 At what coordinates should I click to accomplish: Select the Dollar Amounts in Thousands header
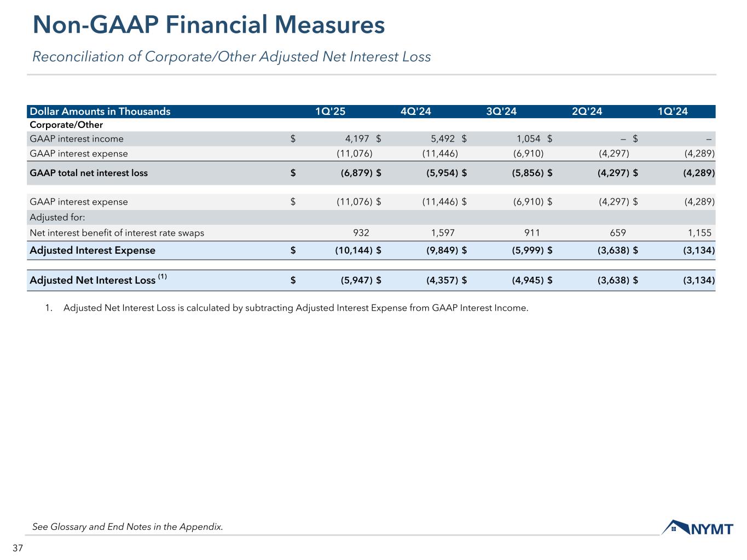[x=100, y=112]
